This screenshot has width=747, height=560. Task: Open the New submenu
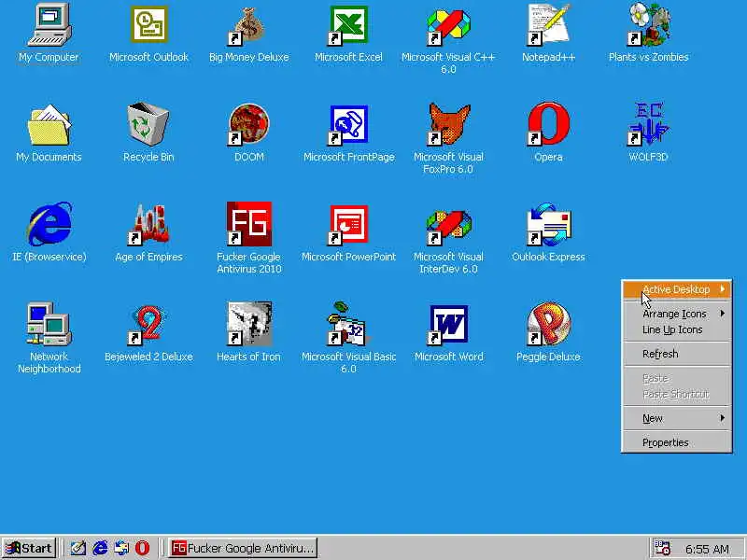(x=676, y=418)
